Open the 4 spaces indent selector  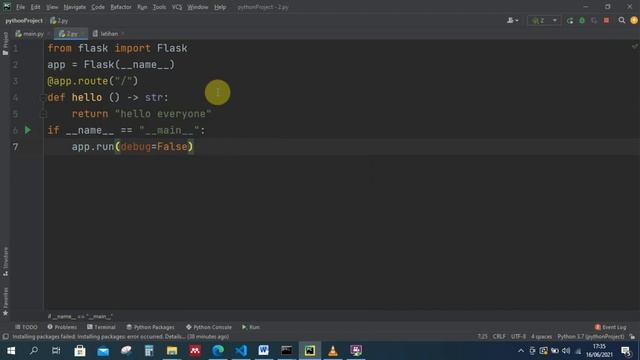pyautogui.click(x=541, y=337)
